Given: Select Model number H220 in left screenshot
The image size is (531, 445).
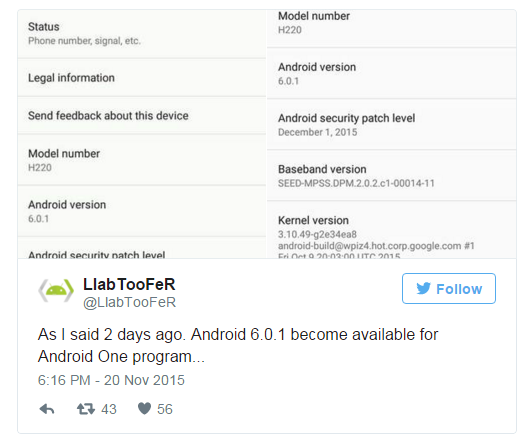Looking at the screenshot, I should click(142, 160).
